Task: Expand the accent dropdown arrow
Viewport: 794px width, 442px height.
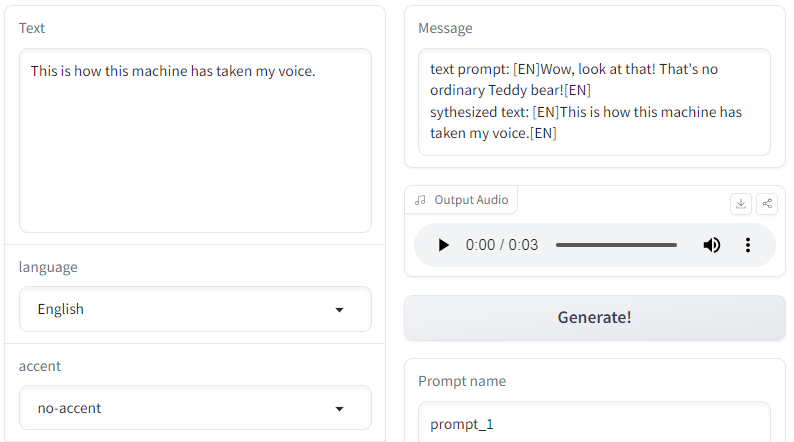Action: point(339,409)
